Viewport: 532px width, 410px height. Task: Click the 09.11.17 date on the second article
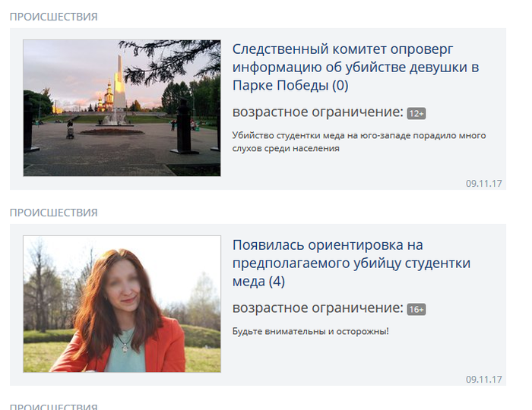[484, 380]
